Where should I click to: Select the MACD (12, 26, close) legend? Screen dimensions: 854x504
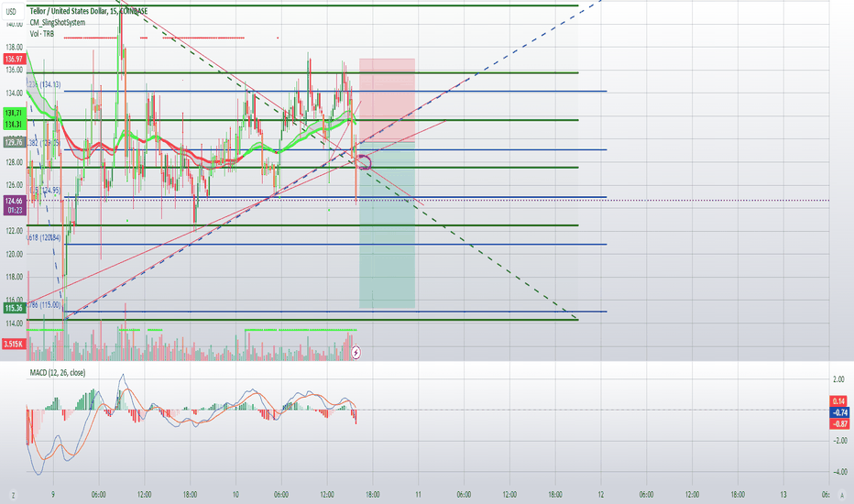click(57, 373)
